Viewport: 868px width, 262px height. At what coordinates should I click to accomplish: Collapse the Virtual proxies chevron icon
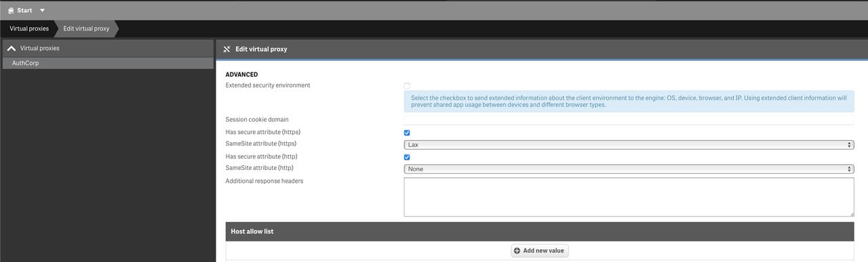pos(11,49)
